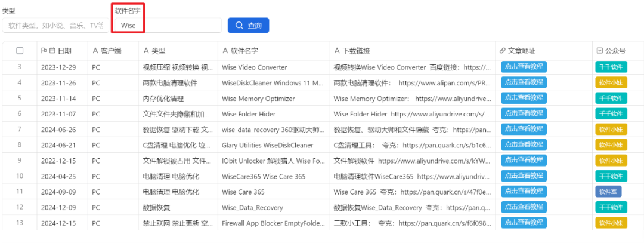Click the WiseCare365 Wise Care 365 cell
The width and height of the screenshot is (644, 246).
(274, 177)
